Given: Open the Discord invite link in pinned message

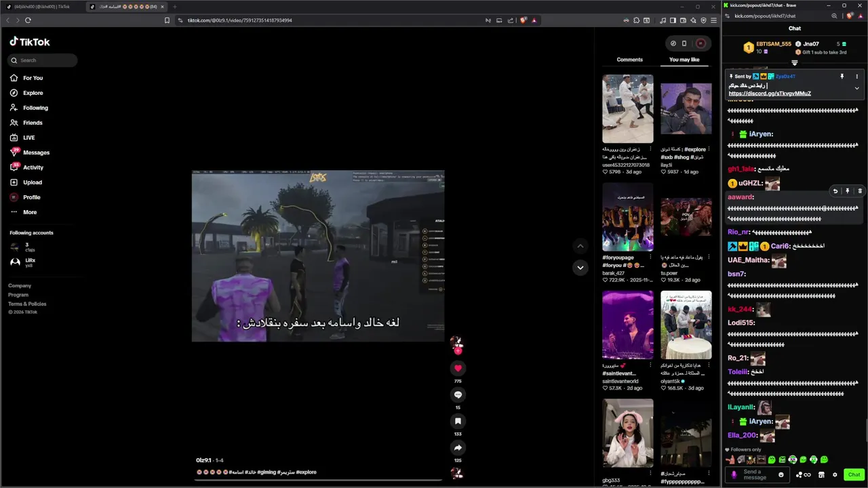Looking at the screenshot, I should coord(770,94).
